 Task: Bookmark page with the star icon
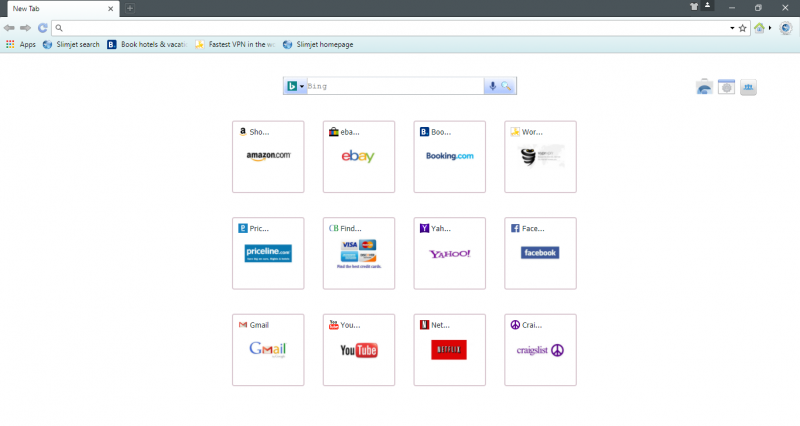[743, 28]
